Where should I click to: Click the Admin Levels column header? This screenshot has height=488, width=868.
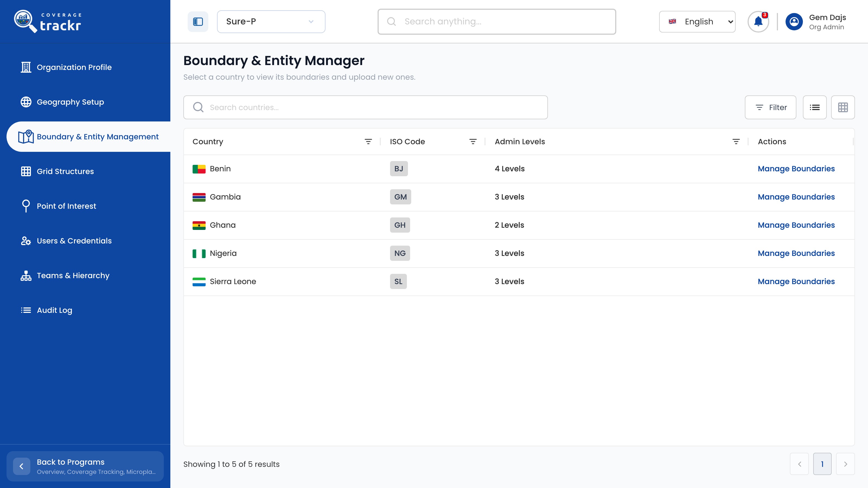coord(520,142)
